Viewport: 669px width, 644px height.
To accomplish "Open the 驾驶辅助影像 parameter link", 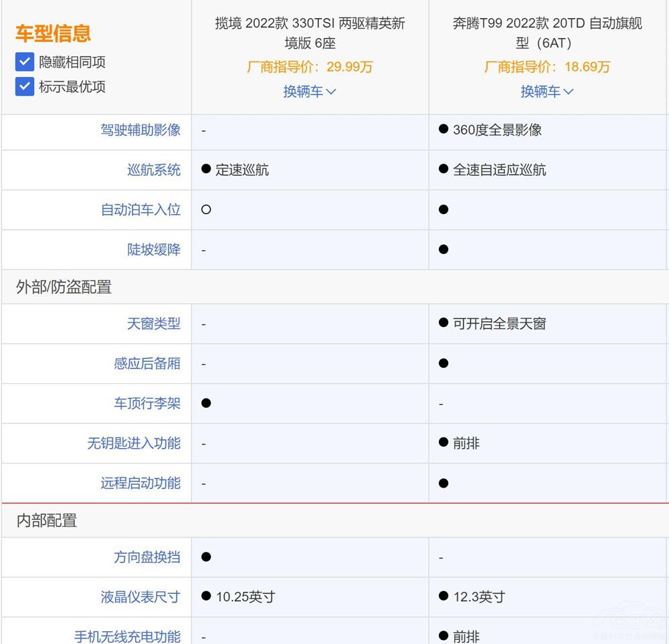I will coord(140,130).
